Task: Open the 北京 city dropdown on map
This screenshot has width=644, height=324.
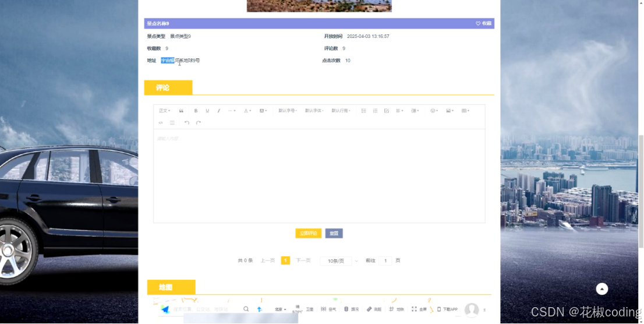Action: [281, 309]
